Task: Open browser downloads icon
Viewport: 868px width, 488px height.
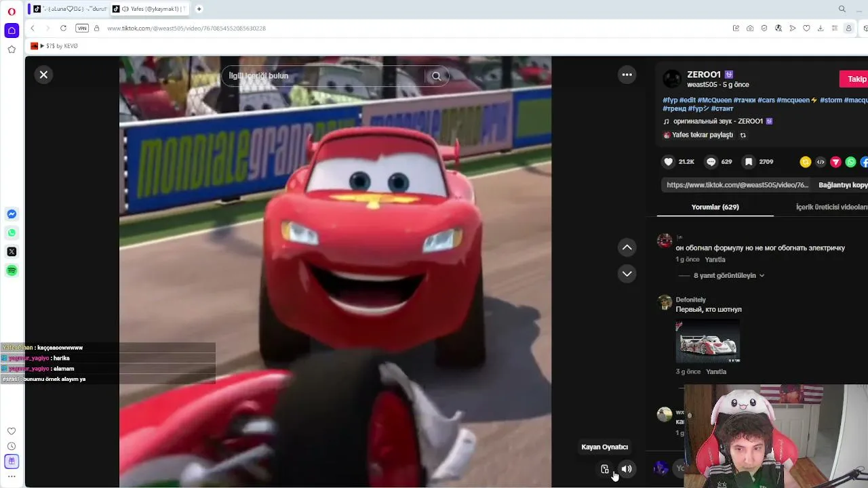Action: [821, 28]
